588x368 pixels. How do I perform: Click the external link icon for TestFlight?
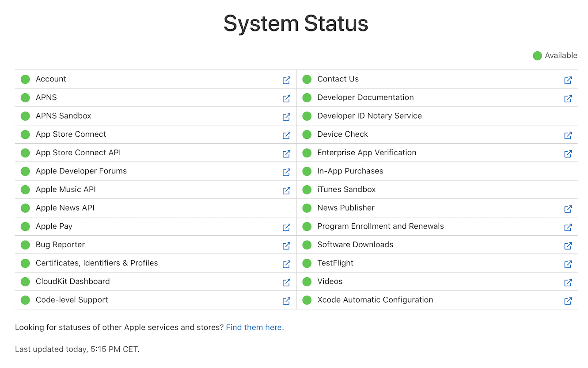click(568, 264)
